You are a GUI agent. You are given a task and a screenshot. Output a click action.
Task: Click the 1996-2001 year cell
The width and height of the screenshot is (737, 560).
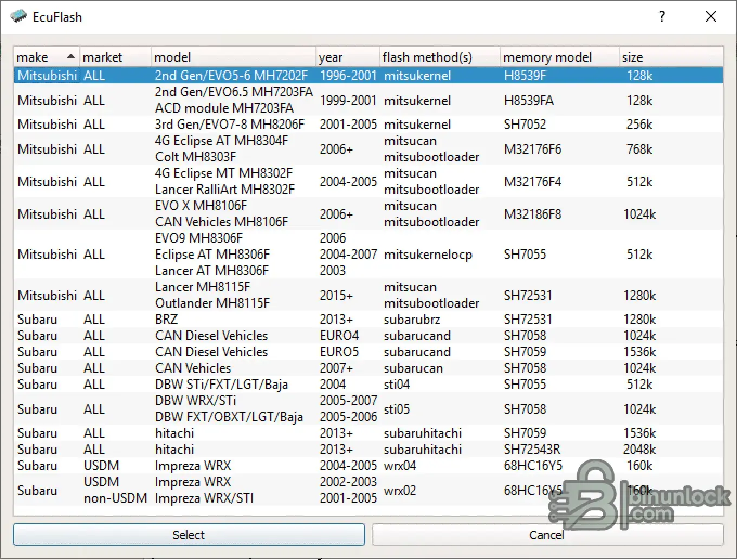348,75
